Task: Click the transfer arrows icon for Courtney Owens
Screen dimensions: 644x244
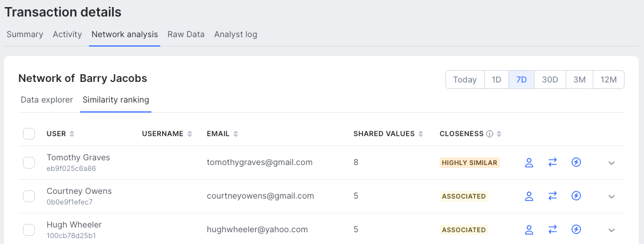Action: tap(553, 196)
